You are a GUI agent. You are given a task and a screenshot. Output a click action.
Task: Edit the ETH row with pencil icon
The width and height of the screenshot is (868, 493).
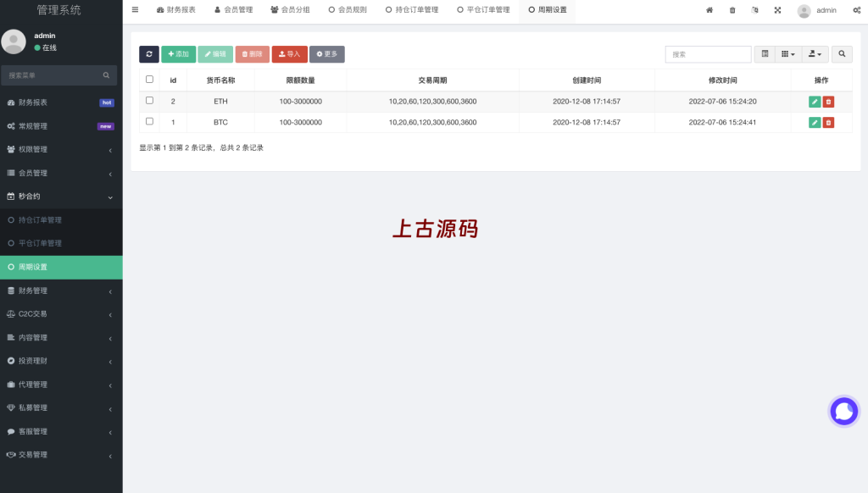815,102
